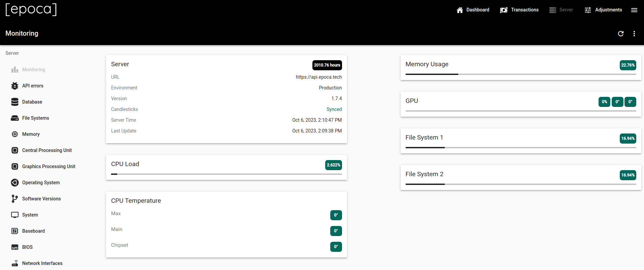The image size is (644, 270).
Task: Click the Adjustments sliders icon
Action: pyautogui.click(x=588, y=10)
